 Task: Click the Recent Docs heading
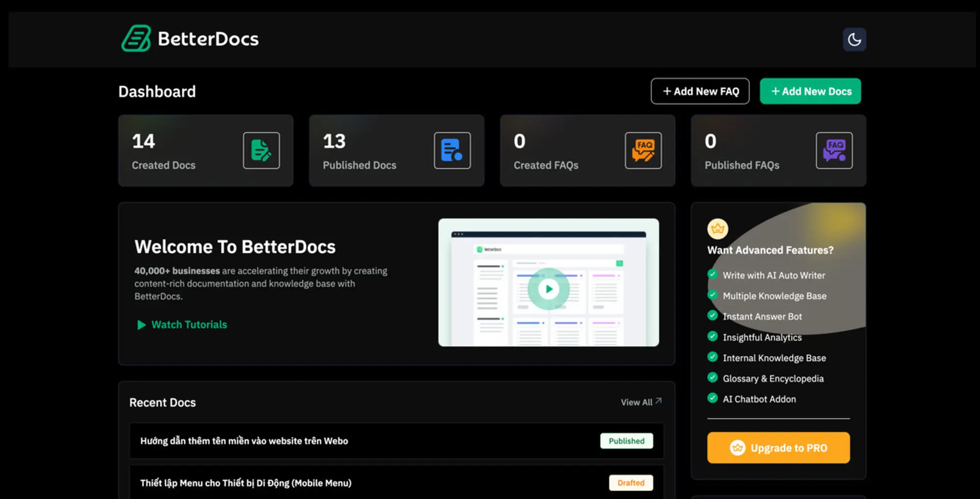pos(162,402)
